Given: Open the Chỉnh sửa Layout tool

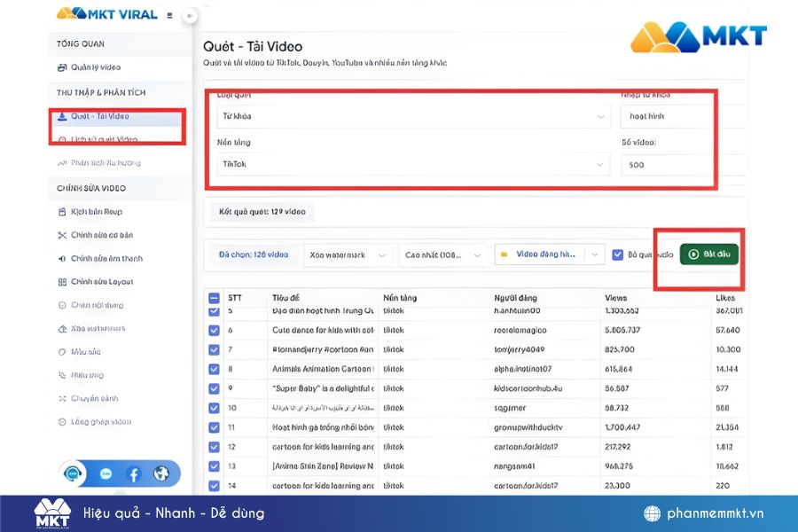Looking at the screenshot, I should (x=95, y=281).
